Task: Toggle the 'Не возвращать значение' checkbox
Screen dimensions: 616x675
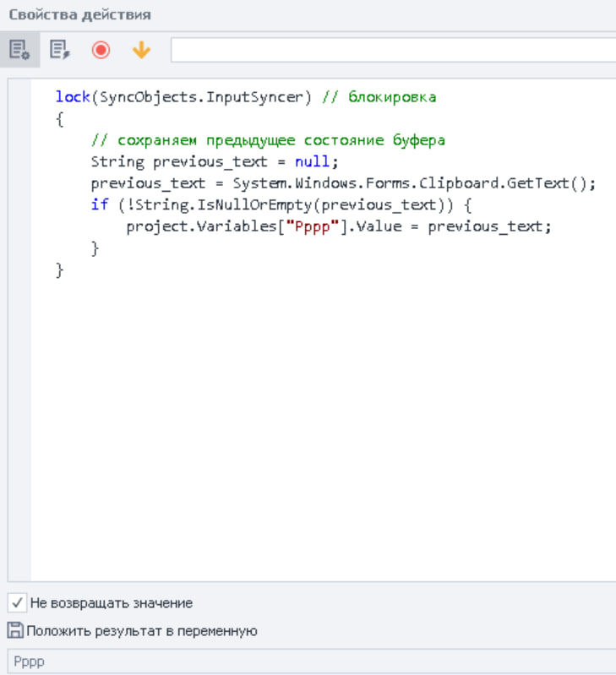Action: click(16, 602)
